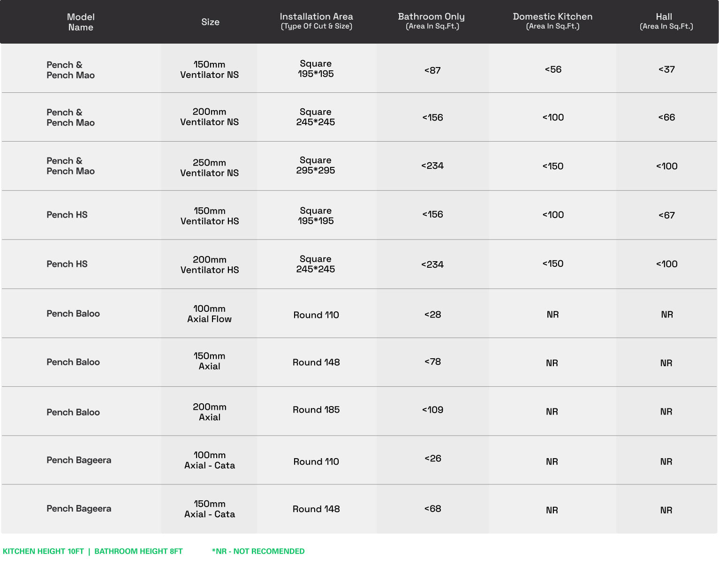The height and width of the screenshot is (588, 719).
Task: Select Pench Bageera in 150mm Cata row
Action: [79, 509]
